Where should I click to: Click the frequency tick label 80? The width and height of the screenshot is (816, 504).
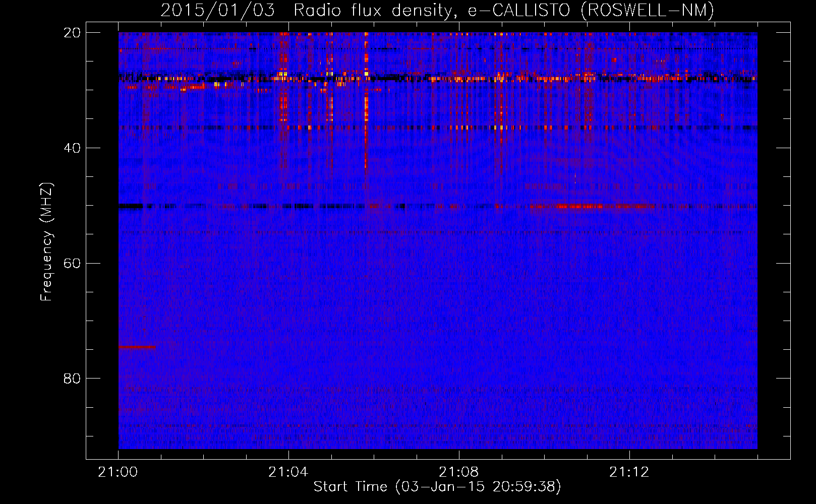pyautogui.click(x=72, y=379)
